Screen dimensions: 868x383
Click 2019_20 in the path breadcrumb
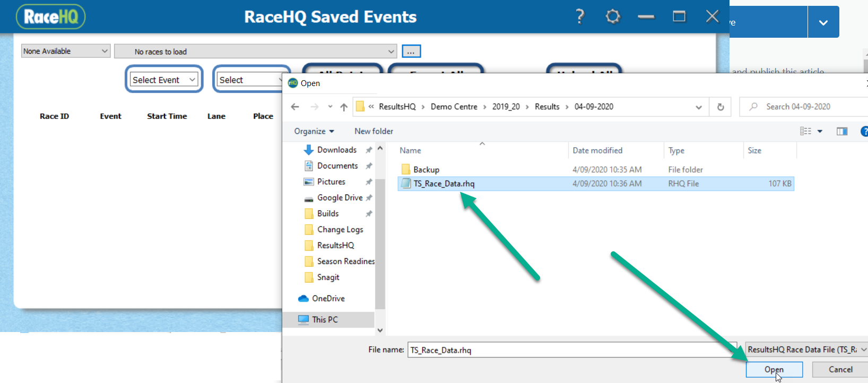[506, 107]
